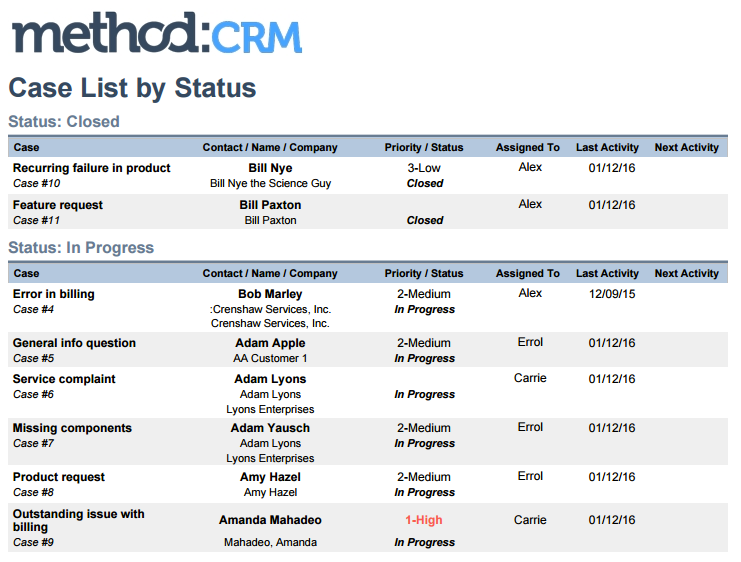The image size is (741, 562).
Task: Click the red 1-High priority label
Action: pos(424,520)
